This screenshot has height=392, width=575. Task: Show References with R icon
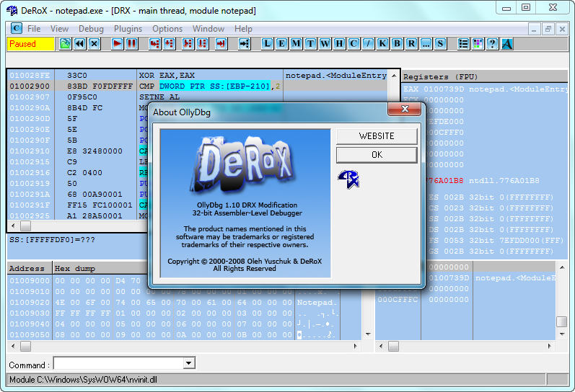coord(411,44)
